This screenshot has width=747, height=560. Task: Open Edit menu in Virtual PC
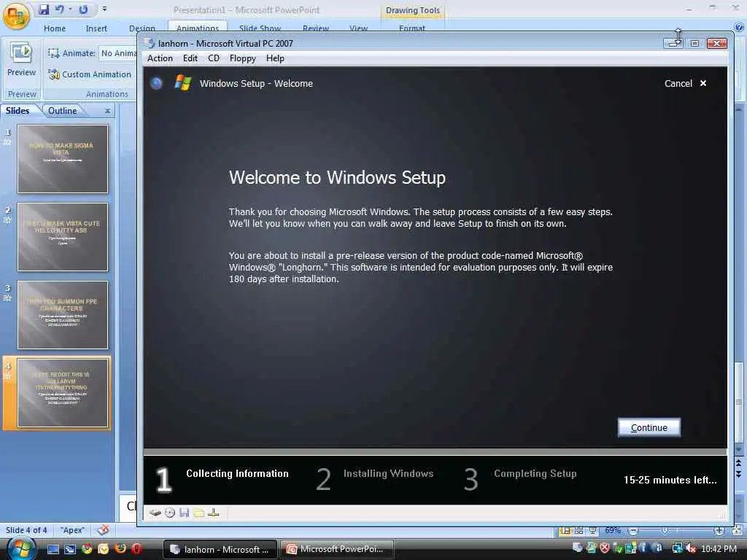pyautogui.click(x=190, y=58)
